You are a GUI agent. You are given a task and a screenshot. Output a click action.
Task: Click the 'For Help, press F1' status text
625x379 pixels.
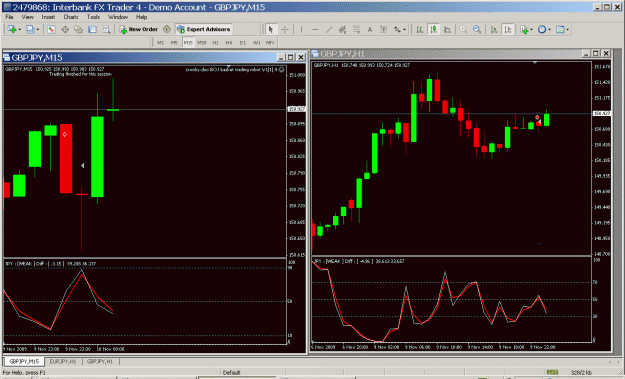click(24, 373)
